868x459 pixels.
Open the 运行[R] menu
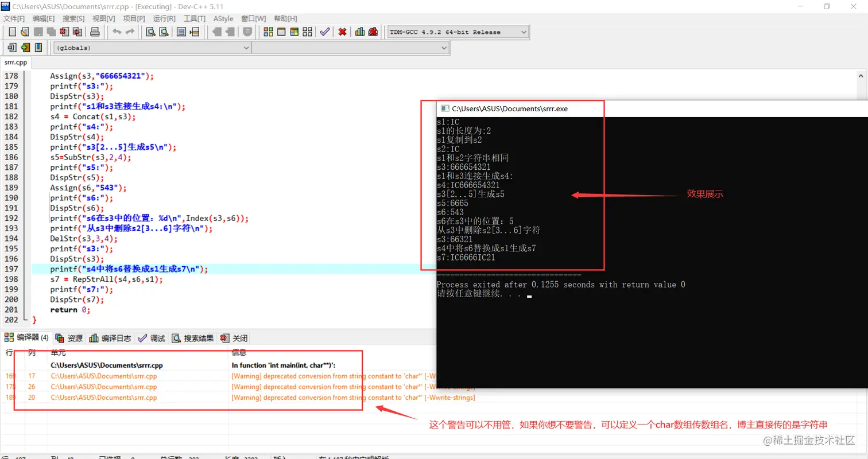coord(164,18)
